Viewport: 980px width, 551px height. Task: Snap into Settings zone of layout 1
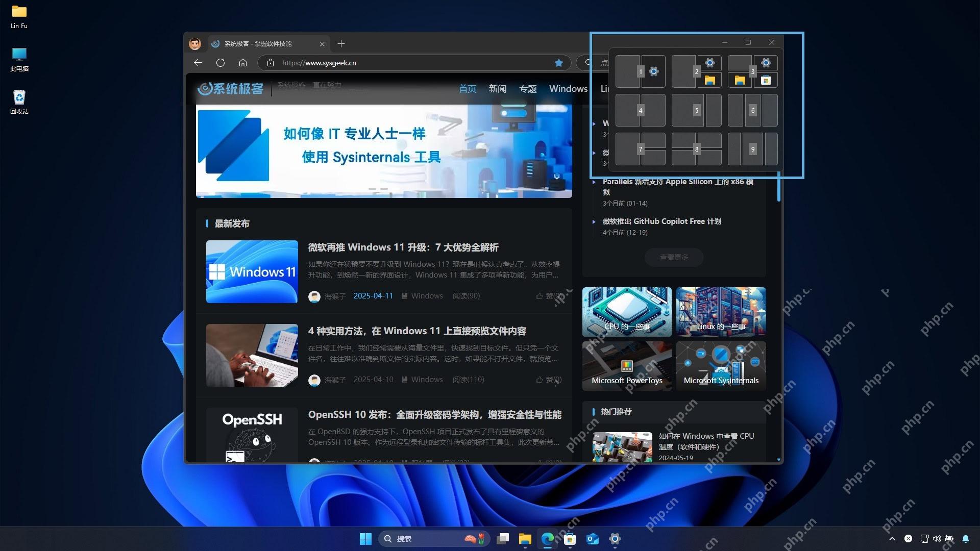(653, 71)
